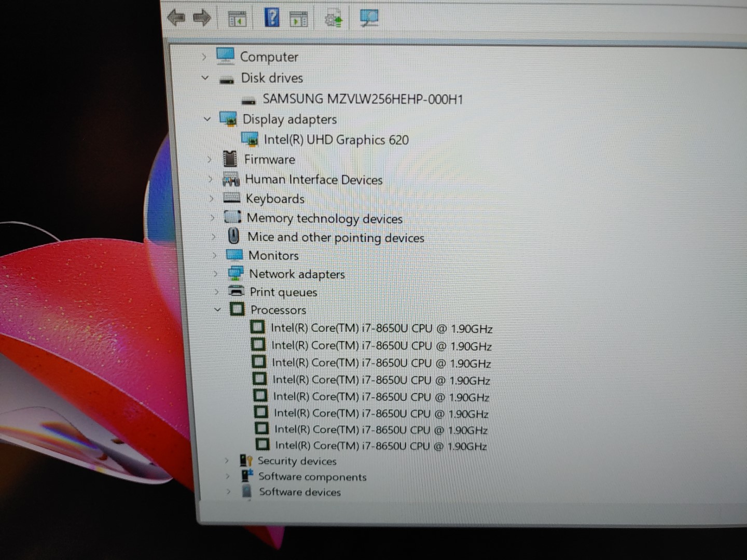747x560 pixels.
Task: Select the Firmware chip icon
Action: tap(229, 159)
